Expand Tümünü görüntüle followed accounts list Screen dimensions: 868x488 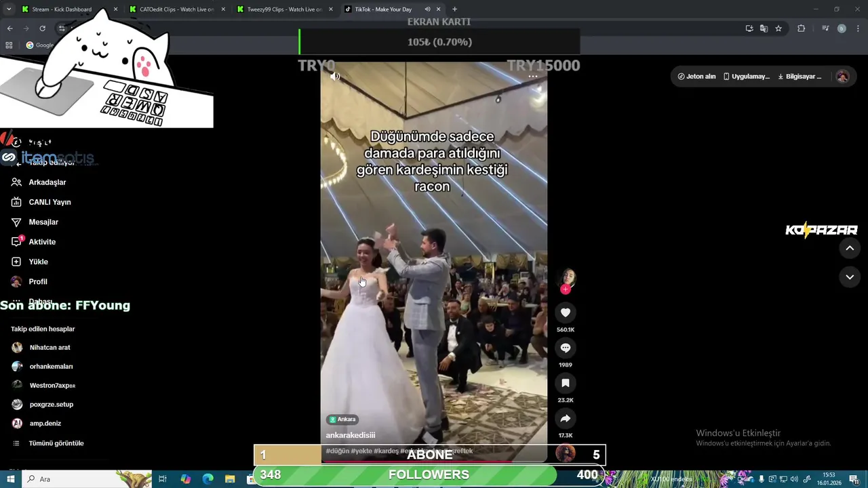(x=48, y=443)
